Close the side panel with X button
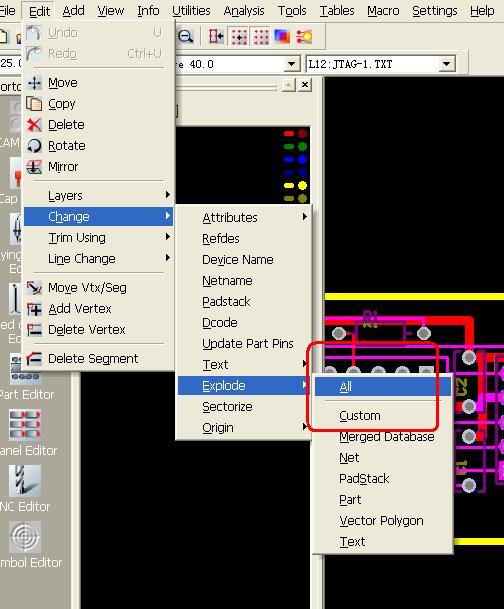The width and height of the screenshot is (504, 609). point(305,84)
